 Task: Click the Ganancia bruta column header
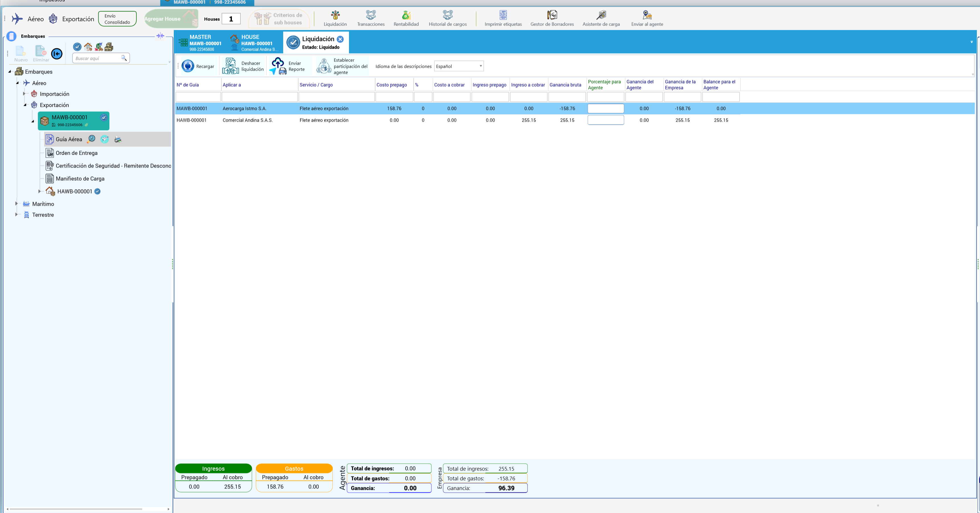[565, 85]
